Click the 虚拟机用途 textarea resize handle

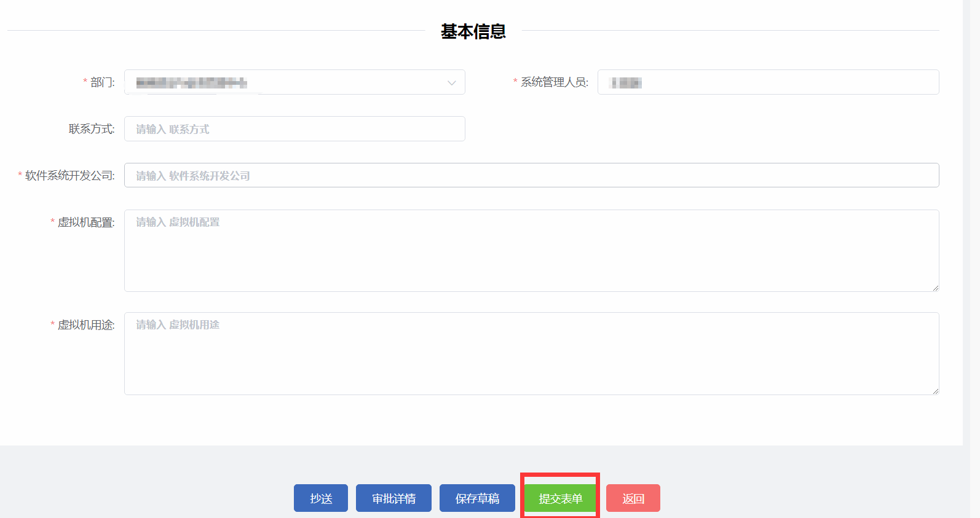[x=935, y=391]
